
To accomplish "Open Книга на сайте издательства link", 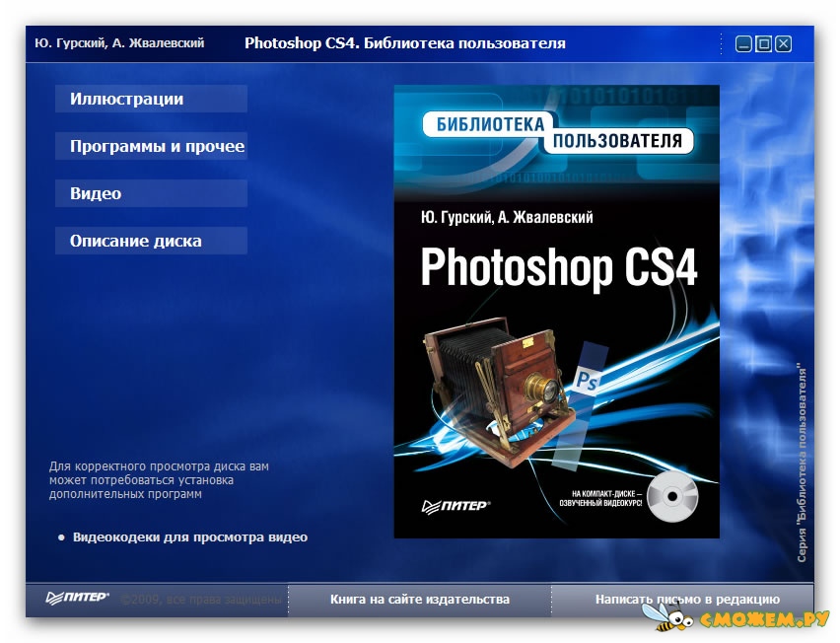I will 419,599.
